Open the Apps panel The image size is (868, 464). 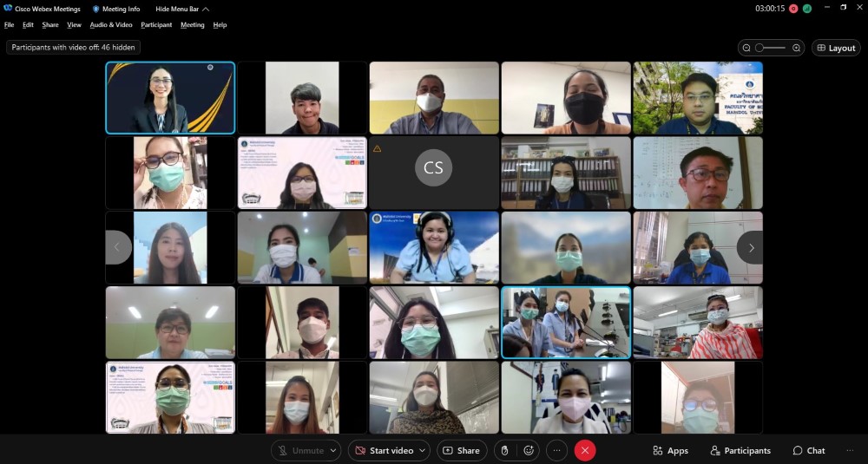[x=670, y=450]
